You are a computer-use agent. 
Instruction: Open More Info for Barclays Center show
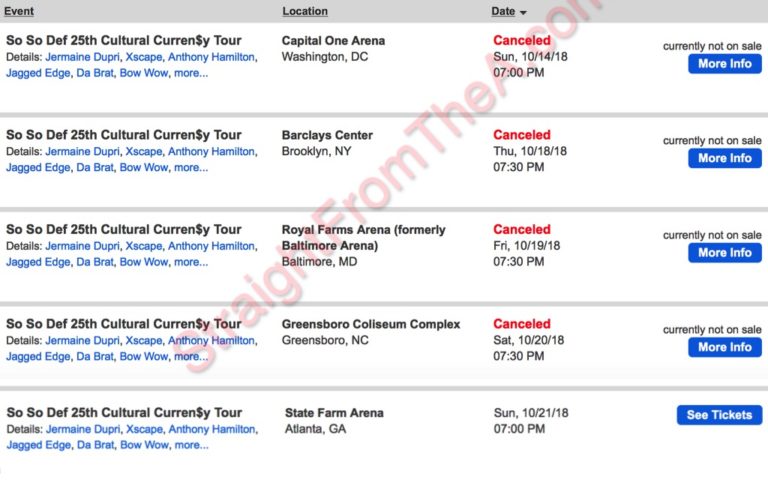pos(724,158)
